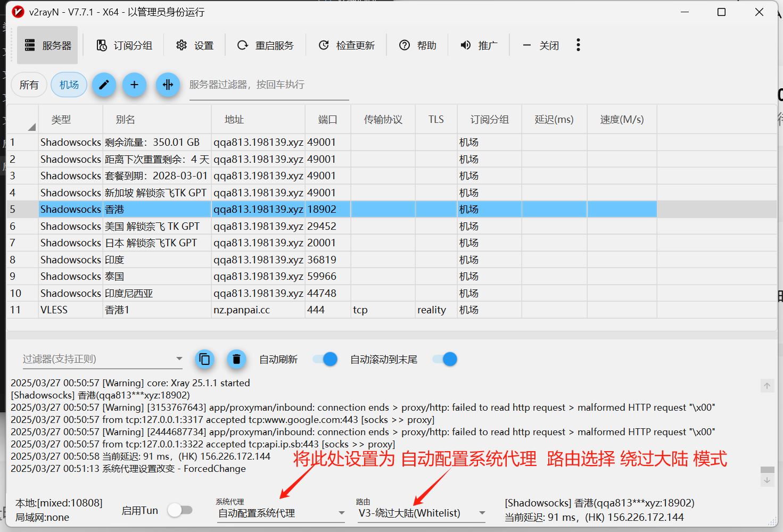Toggle the 自动刷新 auto refresh switch
The width and height of the screenshot is (783, 532).
(x=325, y=359)
